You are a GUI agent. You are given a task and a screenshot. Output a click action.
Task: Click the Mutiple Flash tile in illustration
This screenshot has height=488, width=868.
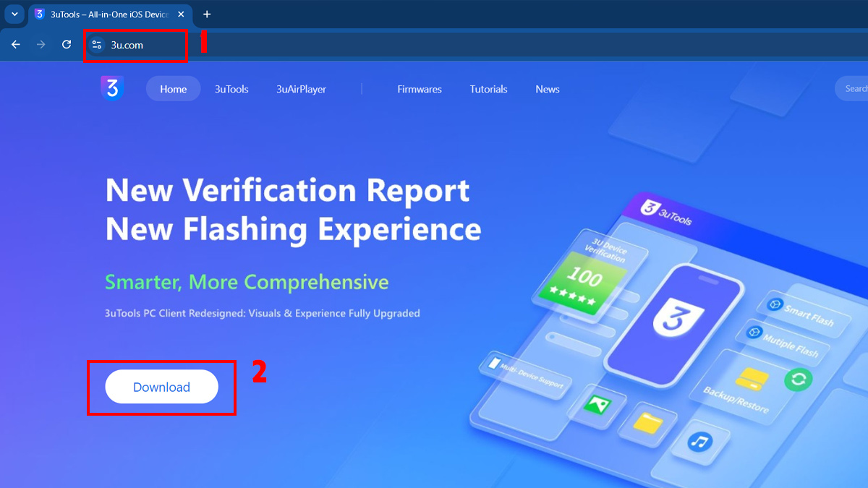coord(784,342)
